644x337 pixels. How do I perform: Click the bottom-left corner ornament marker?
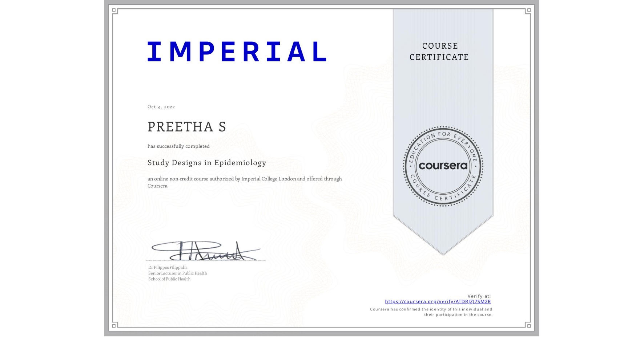pos(114,326)
